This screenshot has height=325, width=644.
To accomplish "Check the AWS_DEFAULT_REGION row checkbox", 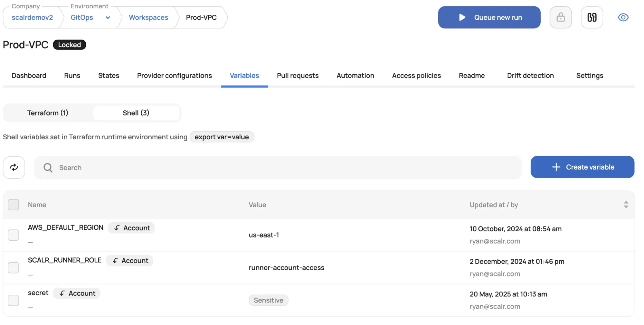I will pos(14,235).
